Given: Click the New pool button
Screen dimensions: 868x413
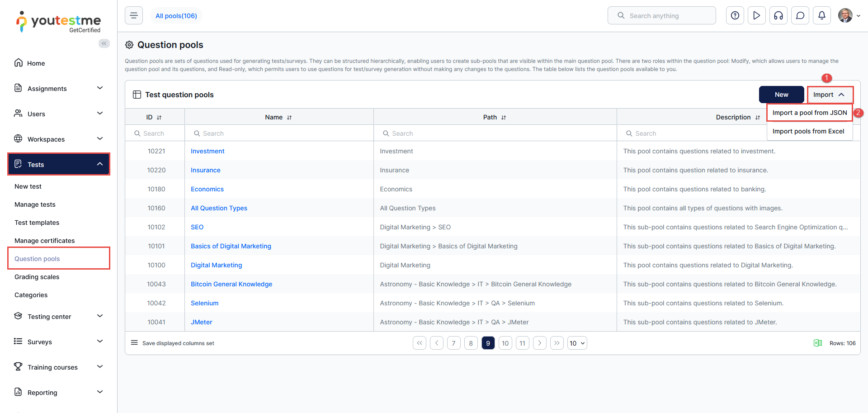Looking at the screenshot, I should (x=781, y=95).
